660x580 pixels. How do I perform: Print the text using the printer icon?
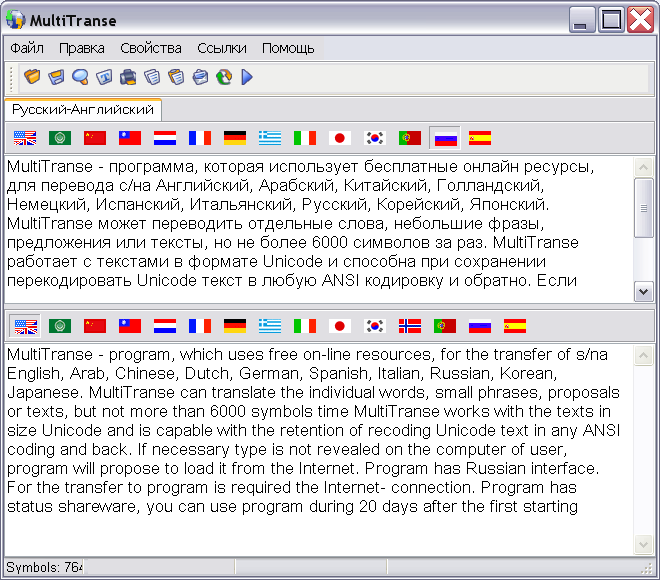pos(128,77)
